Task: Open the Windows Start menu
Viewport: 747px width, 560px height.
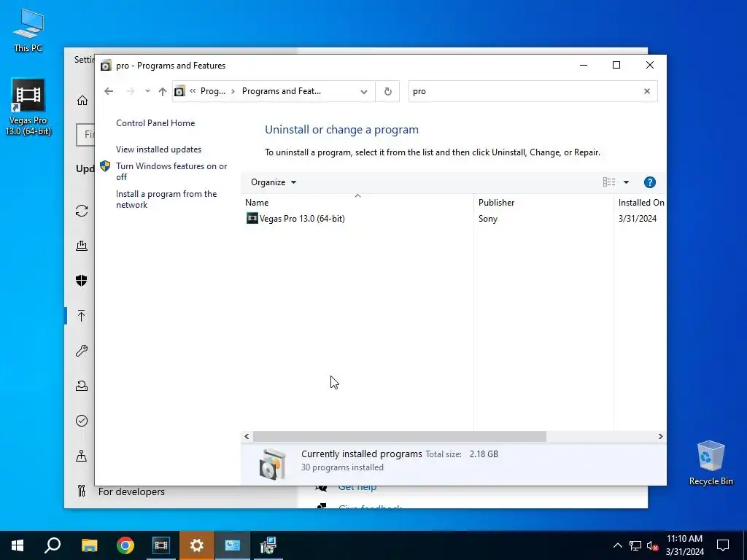Action: [18, 545]
